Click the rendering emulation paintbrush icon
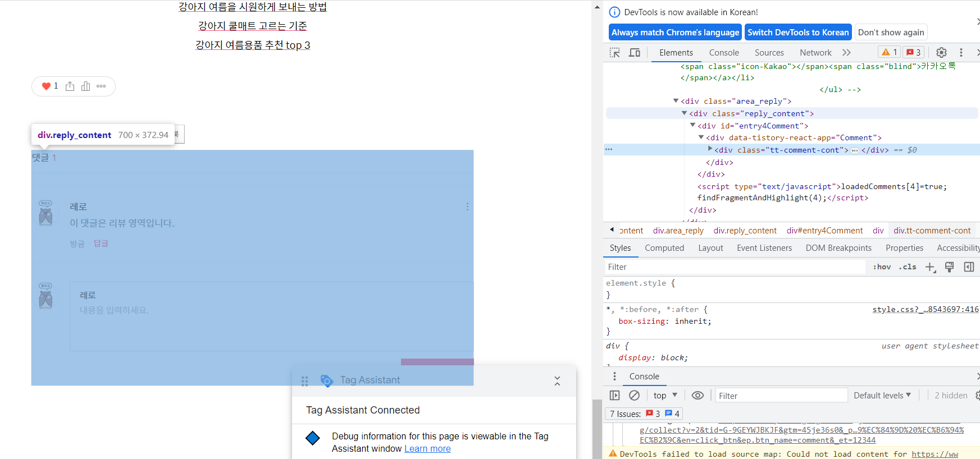The width and height of the screenshot is (980, 459). click(950, 267)
